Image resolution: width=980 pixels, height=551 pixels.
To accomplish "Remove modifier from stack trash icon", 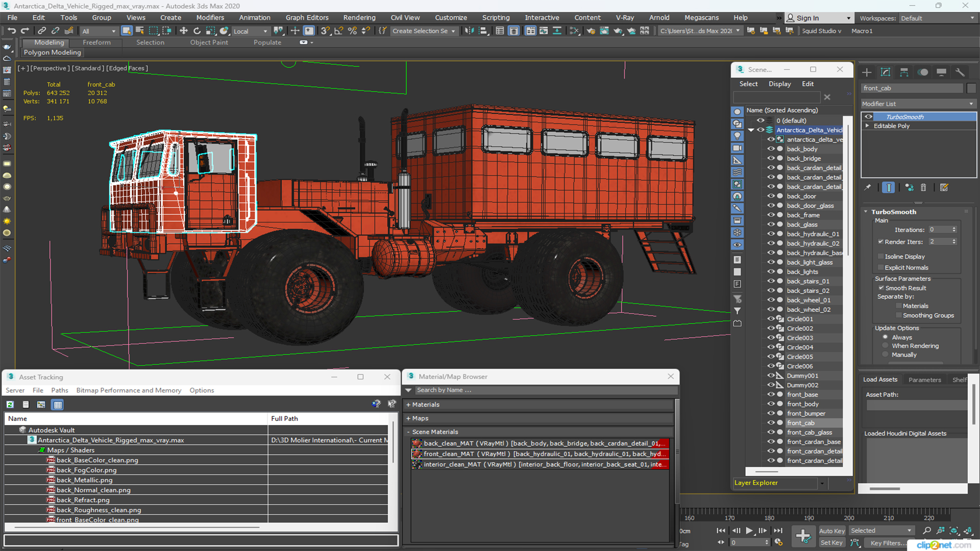I will point(923,188).
